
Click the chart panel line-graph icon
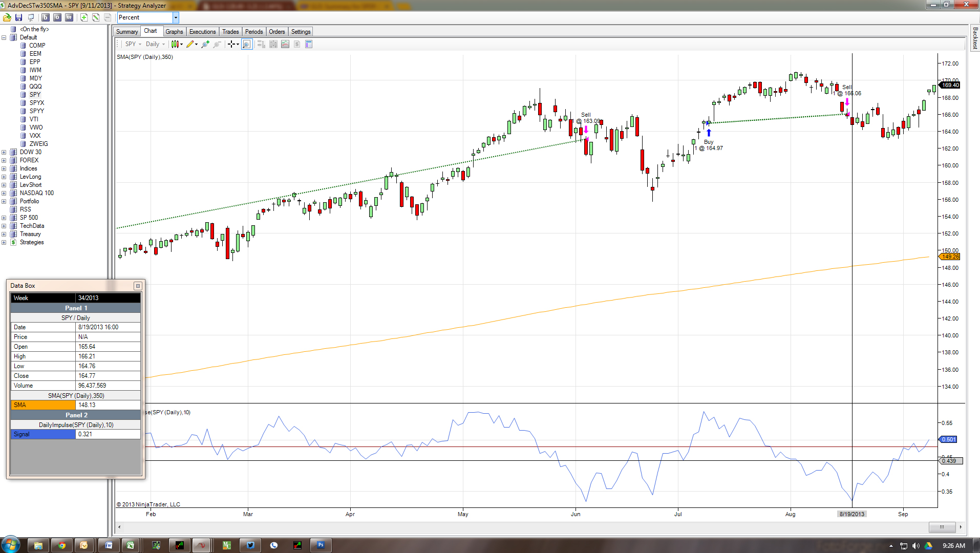(x=285, y=44)
